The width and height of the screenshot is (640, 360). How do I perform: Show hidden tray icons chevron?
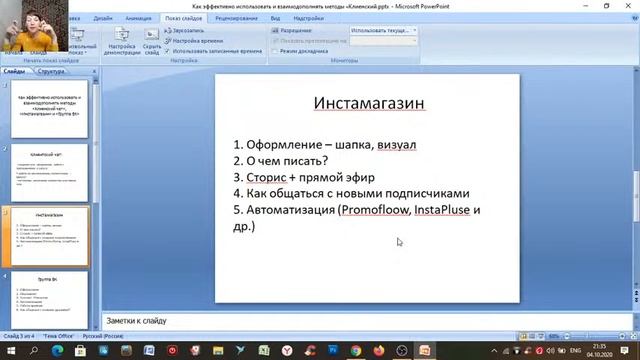pos(494,351)
